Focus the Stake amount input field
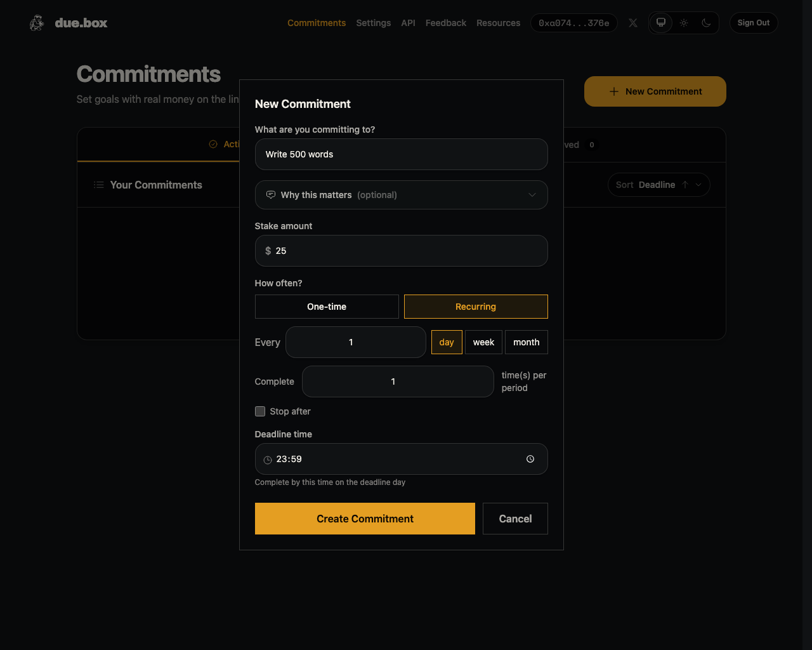The width and height of the screenshot is (812, 650). [406, 251]
